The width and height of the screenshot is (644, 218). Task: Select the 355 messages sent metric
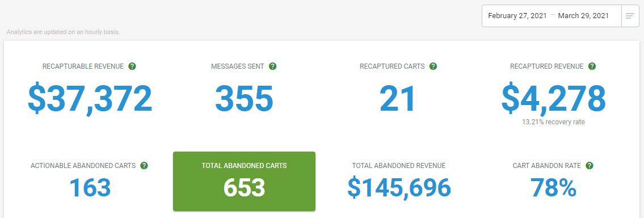click(x=244, y=99)
